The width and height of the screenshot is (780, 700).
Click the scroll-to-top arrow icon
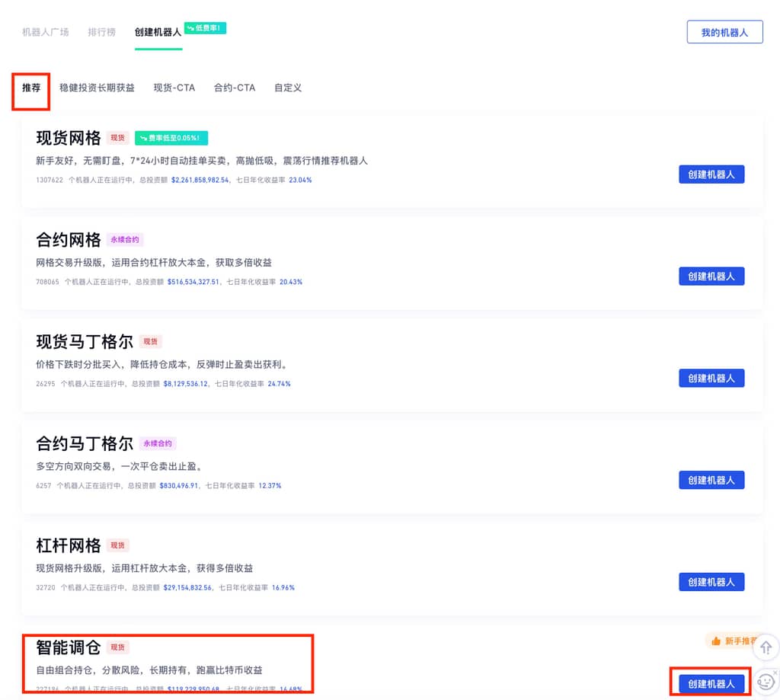point(766,647)
